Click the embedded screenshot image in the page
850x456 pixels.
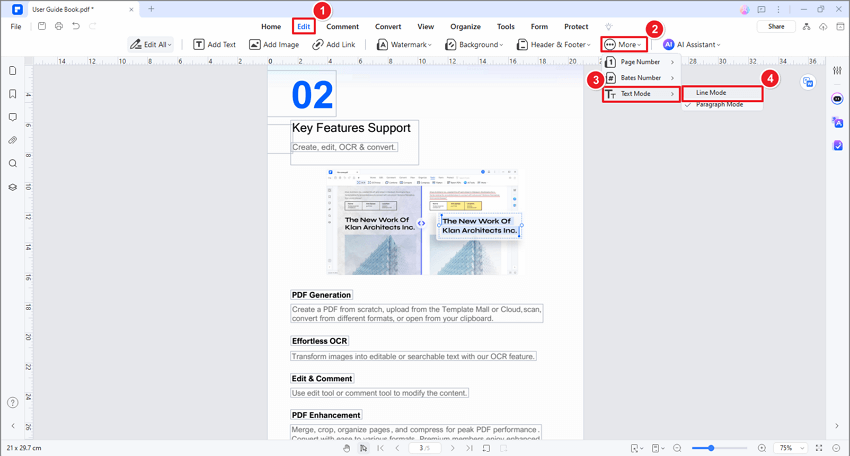pos(423,221)
